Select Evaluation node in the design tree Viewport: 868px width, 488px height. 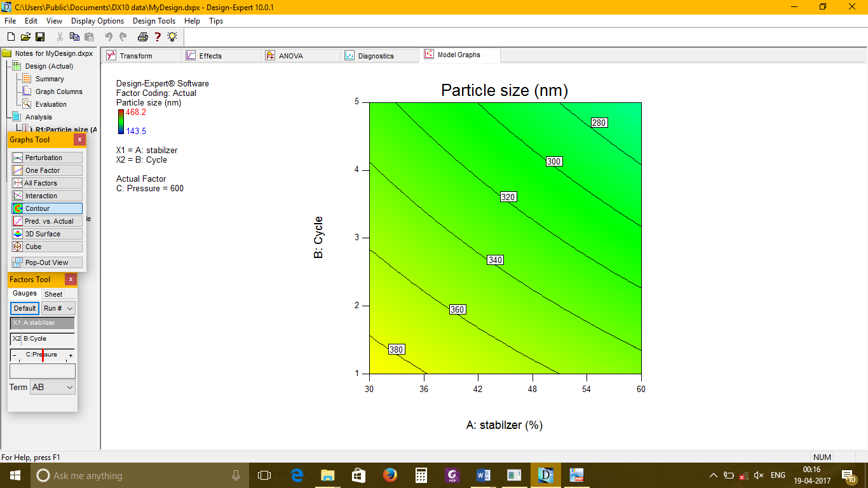[x=50, y=104]
